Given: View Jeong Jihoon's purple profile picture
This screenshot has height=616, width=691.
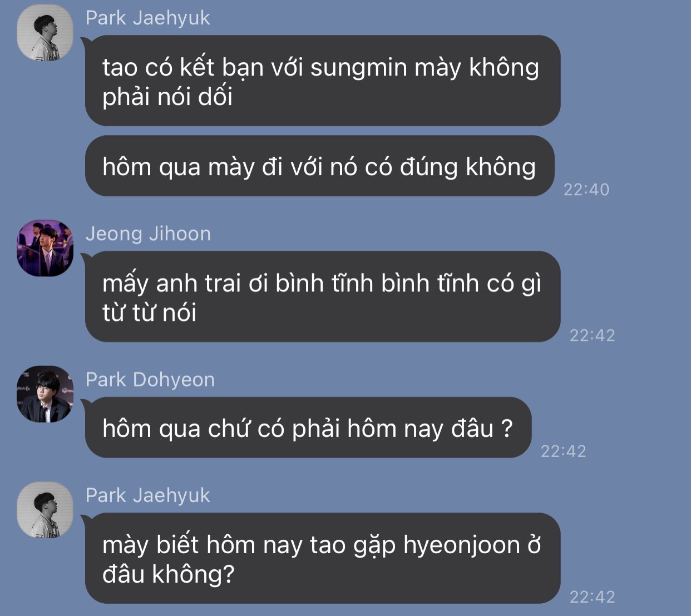Looking at the screenshot, I should point(45,248).
